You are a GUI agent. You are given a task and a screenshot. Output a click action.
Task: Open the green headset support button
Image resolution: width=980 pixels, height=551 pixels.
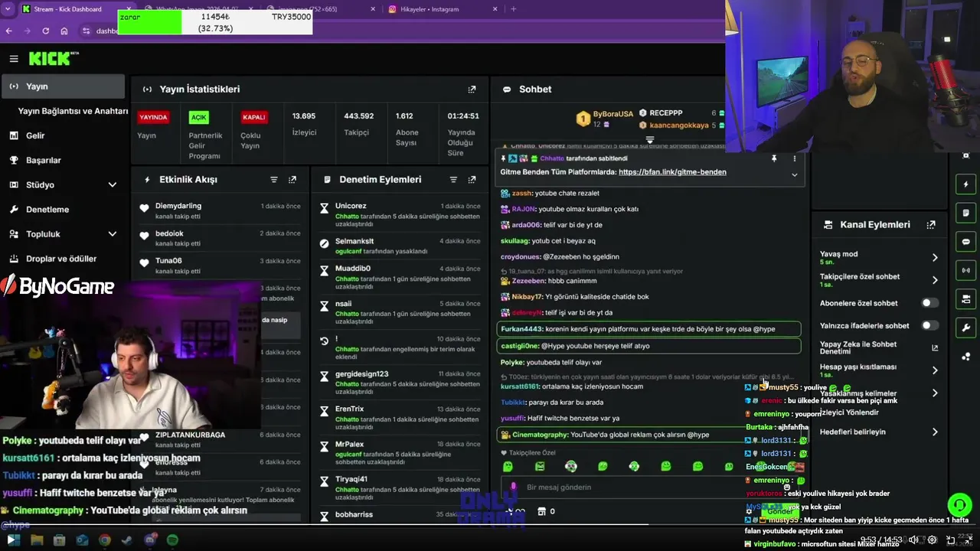point(959,505)
